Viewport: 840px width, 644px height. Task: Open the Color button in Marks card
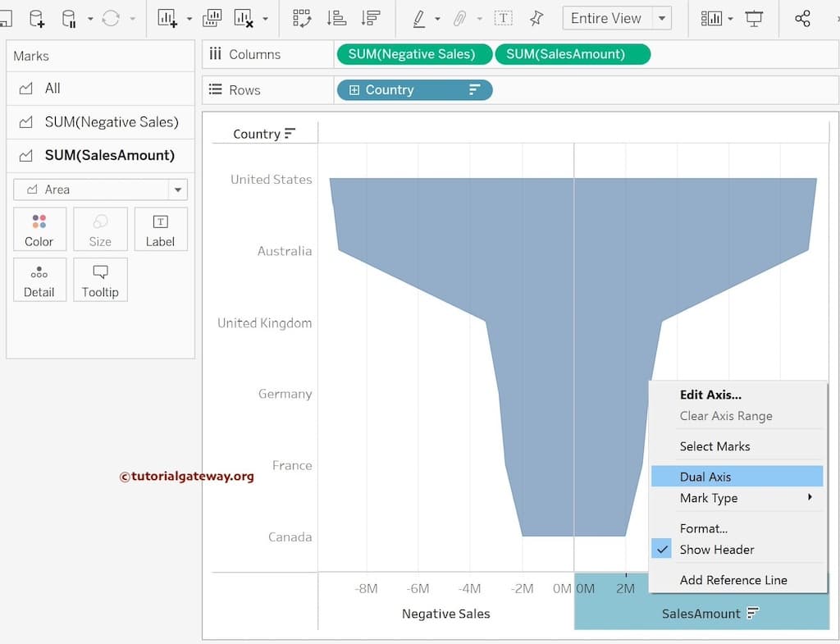coord(39,229)
